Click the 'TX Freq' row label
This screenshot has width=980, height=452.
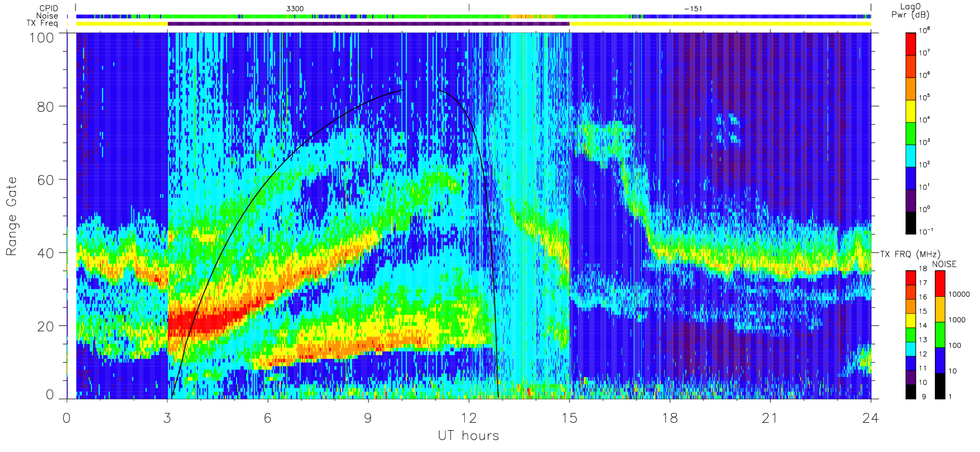tap(42, 23)
